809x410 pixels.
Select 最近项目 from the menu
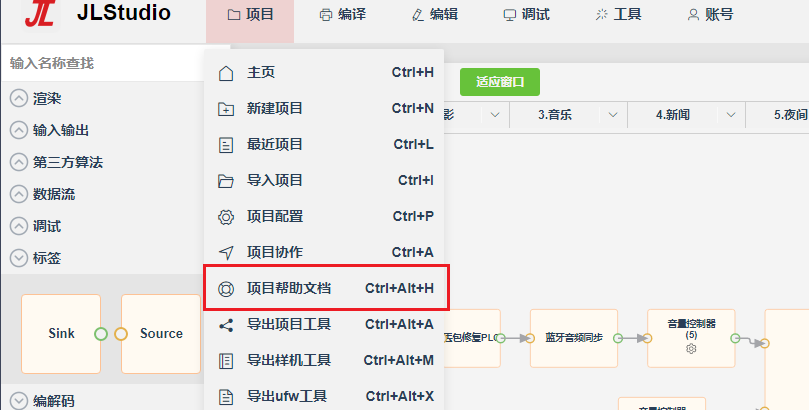click(325, 145)
